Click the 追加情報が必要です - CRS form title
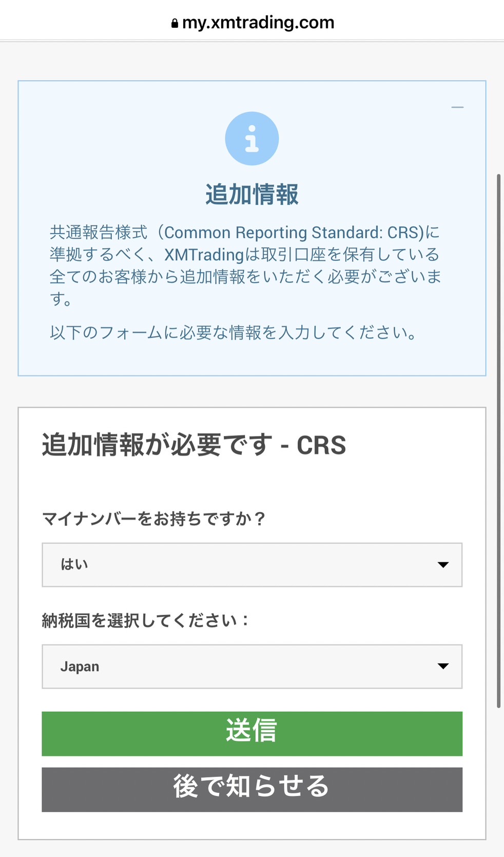The width and height of the screenshot is (504, 857). [194, 445]
